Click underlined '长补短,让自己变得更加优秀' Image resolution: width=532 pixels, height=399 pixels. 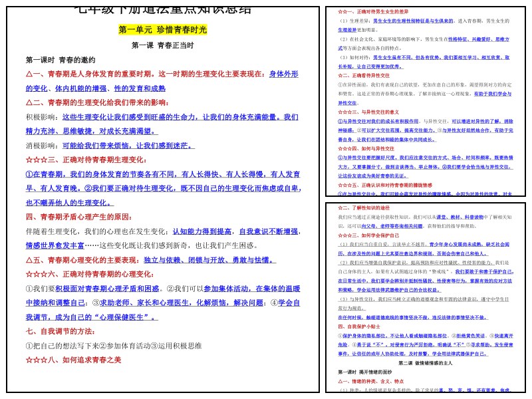tap(370, 66)
